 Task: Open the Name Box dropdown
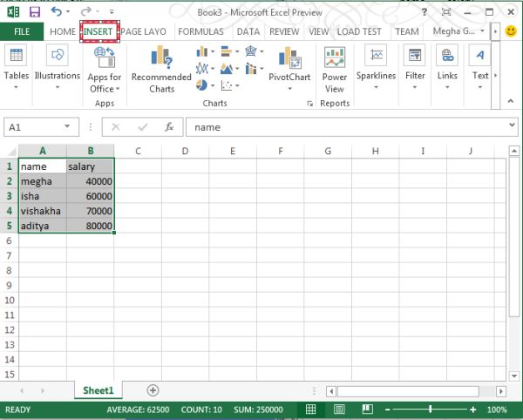pyautogui.click(x=67, y=126)
